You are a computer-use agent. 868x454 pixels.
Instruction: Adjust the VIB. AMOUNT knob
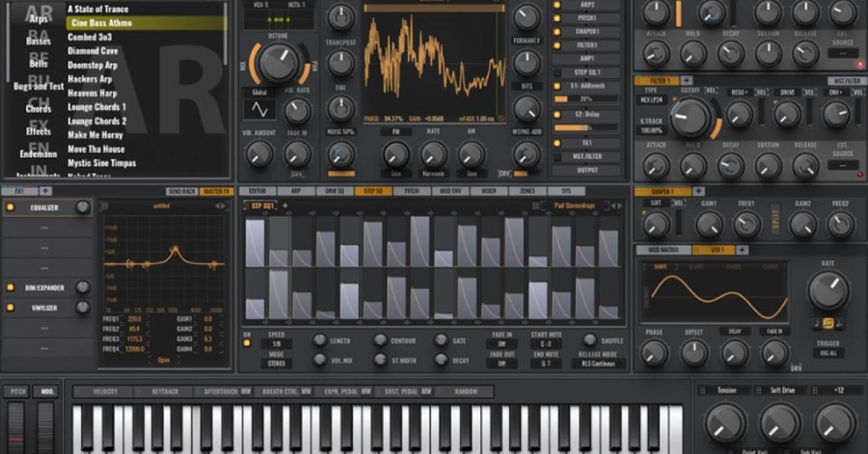click(259, 153)
